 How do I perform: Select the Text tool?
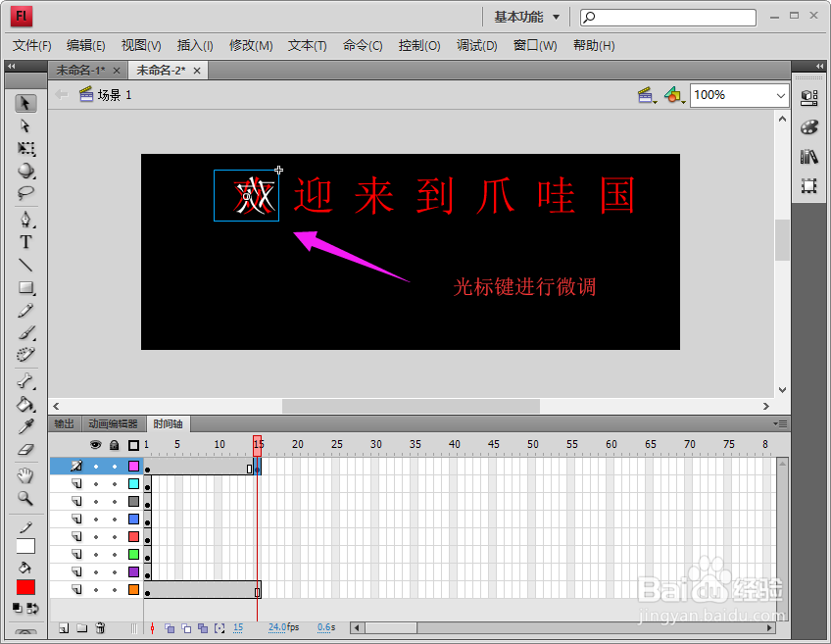pos(25,242)
